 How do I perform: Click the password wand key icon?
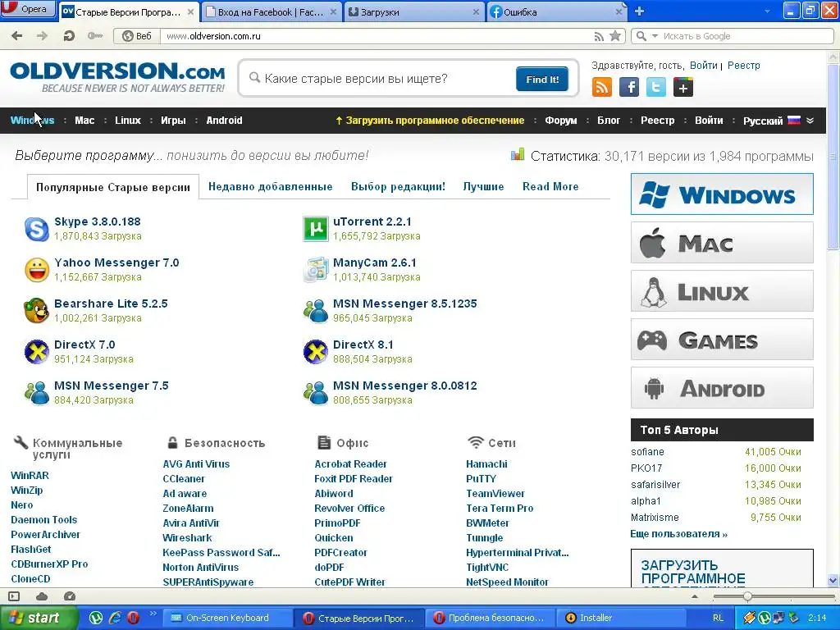[95, 36]
